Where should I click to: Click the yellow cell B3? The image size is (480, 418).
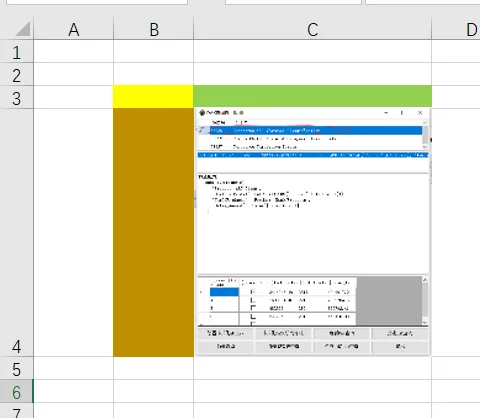click(153, 97)
